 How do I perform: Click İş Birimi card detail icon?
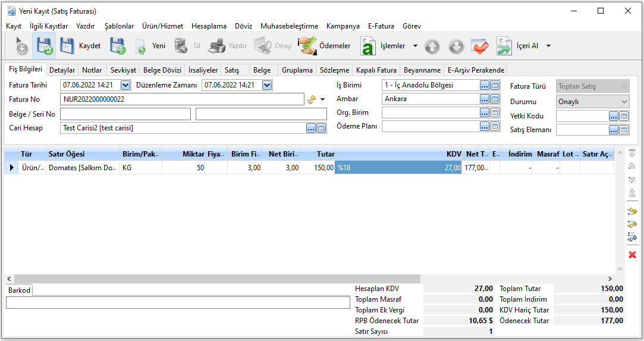(495, 86)
